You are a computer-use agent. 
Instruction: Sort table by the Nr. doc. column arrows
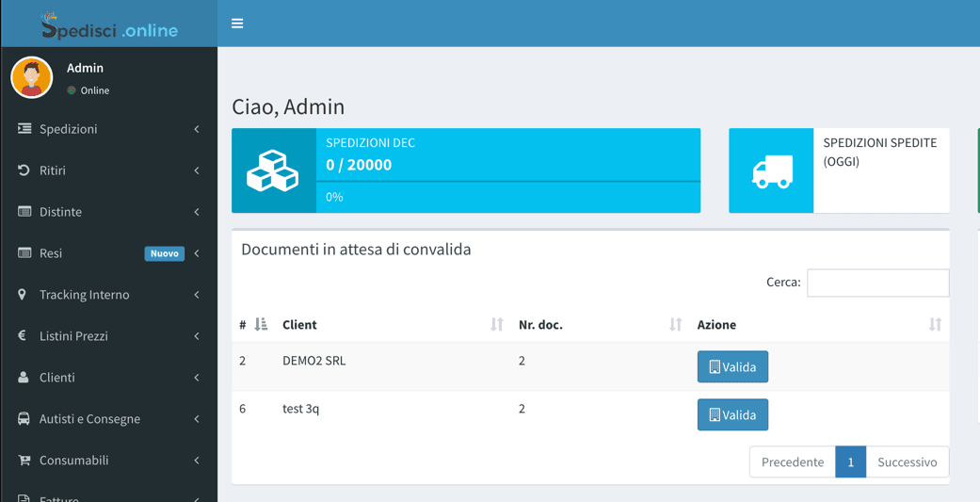[676, 324]
